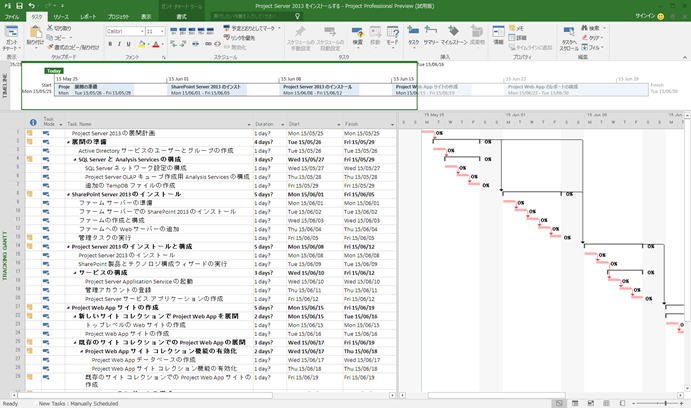
Task: Open the Finish column filter dropdown
Action: pos(392,125)
